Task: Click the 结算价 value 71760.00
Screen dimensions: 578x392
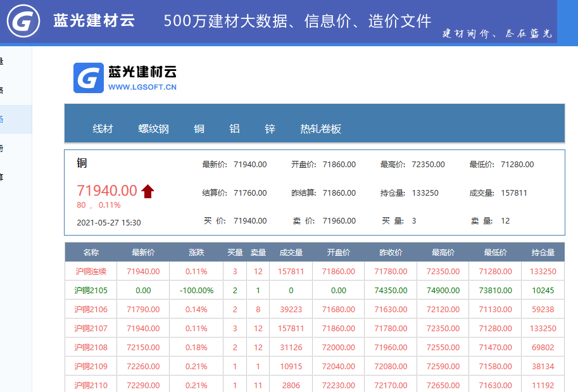Action: 250,193
